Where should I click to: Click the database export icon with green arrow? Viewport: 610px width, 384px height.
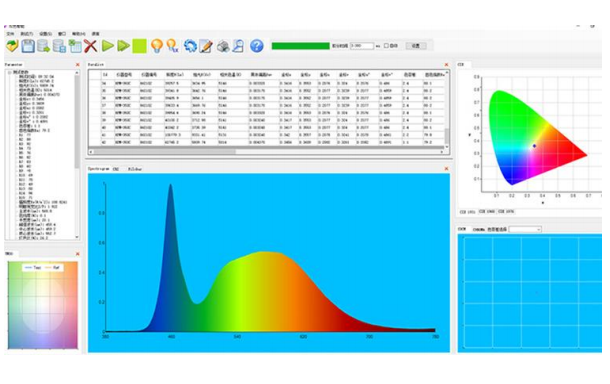(x=44, y=46)
